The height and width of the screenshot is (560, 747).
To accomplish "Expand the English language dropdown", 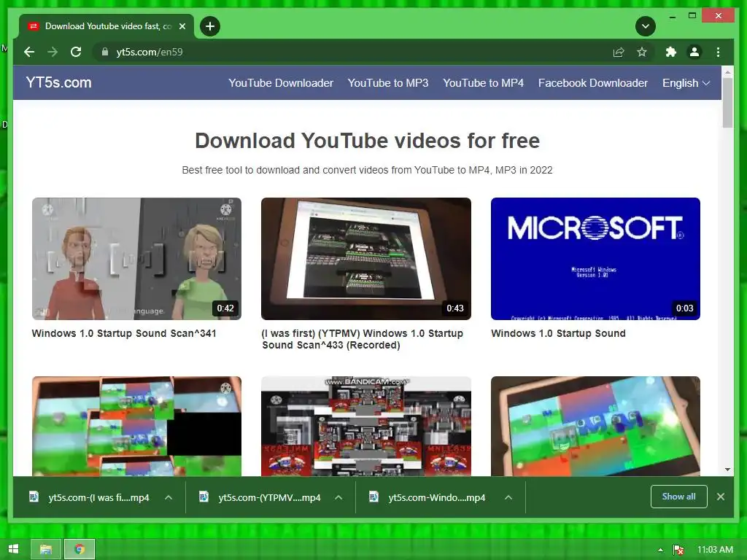I will click(x=686, y=83).
